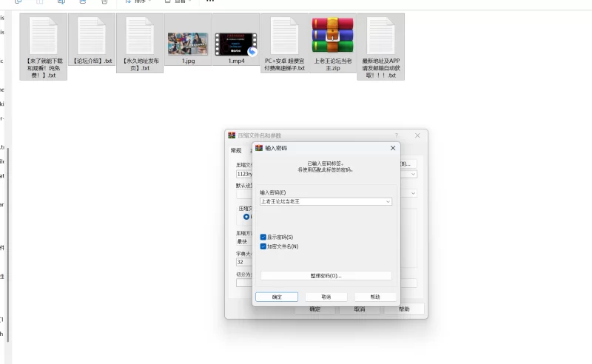Click 取消 in the 压缩文件名和参数 window
Viewport: 592px width, 364px height.
[x=360, y=309]
